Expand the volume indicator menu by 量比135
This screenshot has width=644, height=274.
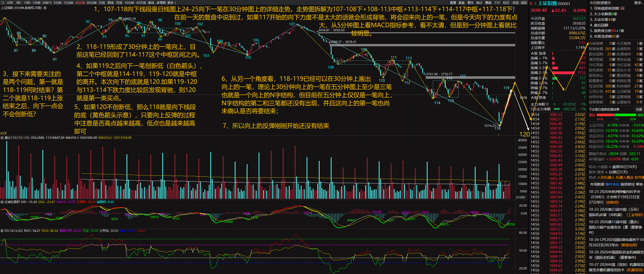2,138
